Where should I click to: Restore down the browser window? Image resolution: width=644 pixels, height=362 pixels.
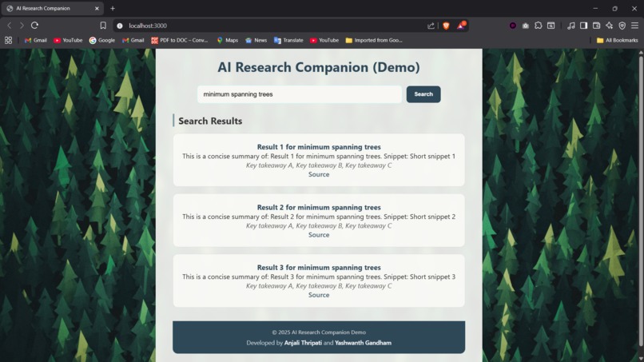pyautogui.click(x=615, y=8)
